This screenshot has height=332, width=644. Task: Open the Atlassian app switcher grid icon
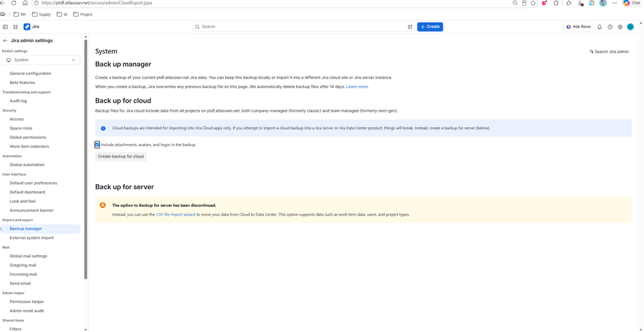pos(15,26)
